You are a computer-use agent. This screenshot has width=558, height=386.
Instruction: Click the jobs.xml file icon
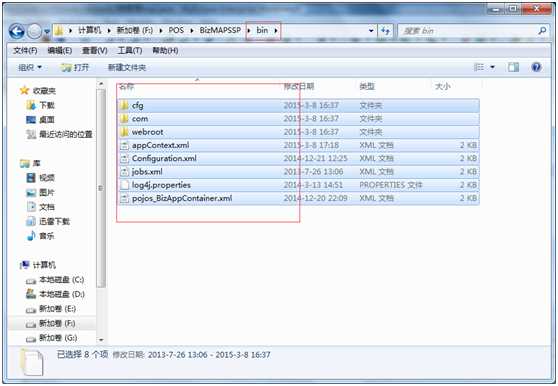coord(124,172)
